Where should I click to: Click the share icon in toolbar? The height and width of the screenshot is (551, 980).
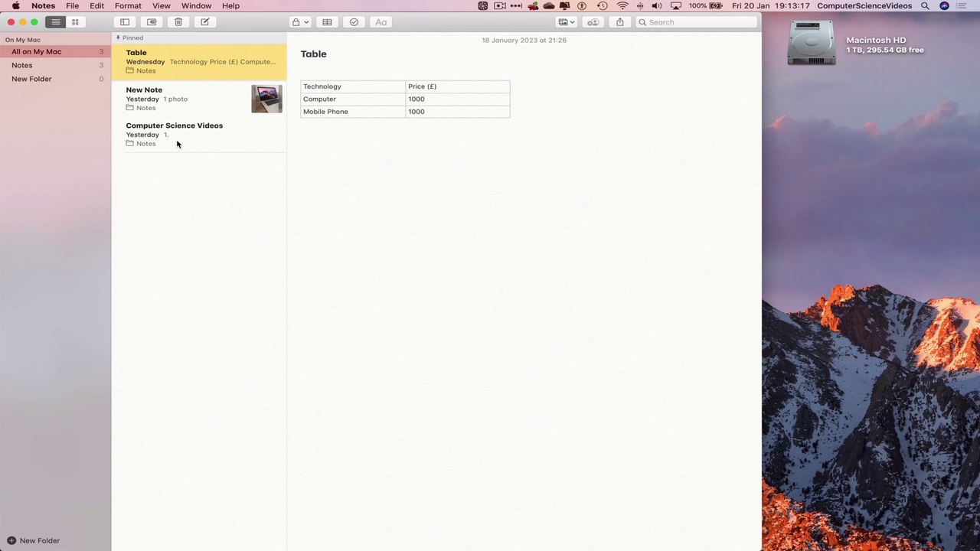pyautogui.click(x=620, y=22)
